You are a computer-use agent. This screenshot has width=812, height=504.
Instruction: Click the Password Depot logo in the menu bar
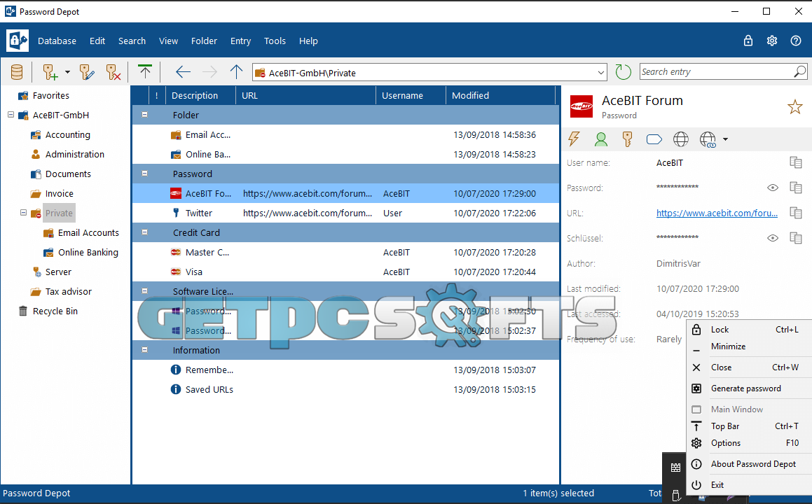17,41
